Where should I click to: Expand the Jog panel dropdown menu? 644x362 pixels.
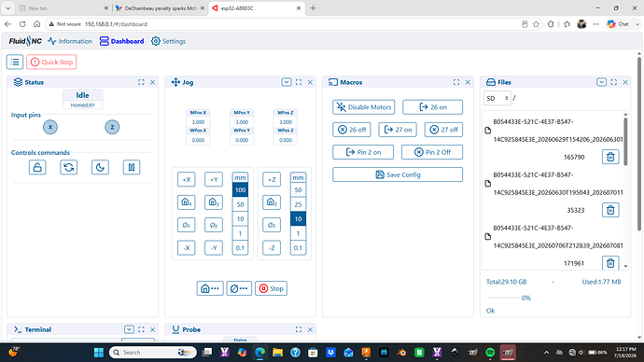tap(287, 82)
